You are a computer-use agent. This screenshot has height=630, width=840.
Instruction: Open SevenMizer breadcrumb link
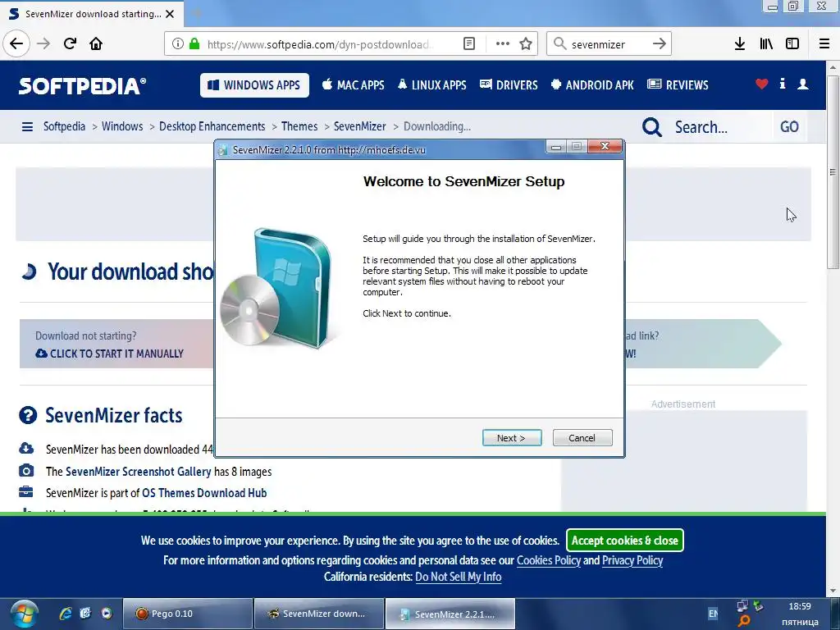click(x=359, y=126)
